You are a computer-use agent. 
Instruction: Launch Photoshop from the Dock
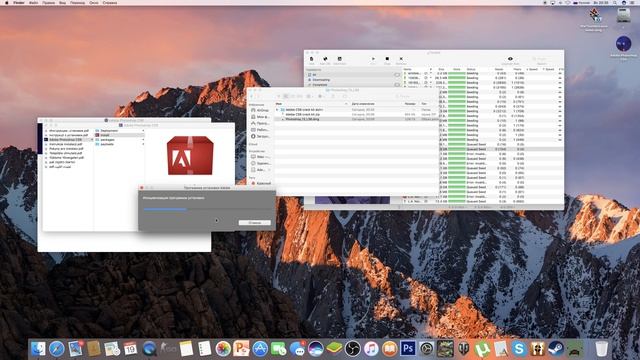tap(408, 349)
